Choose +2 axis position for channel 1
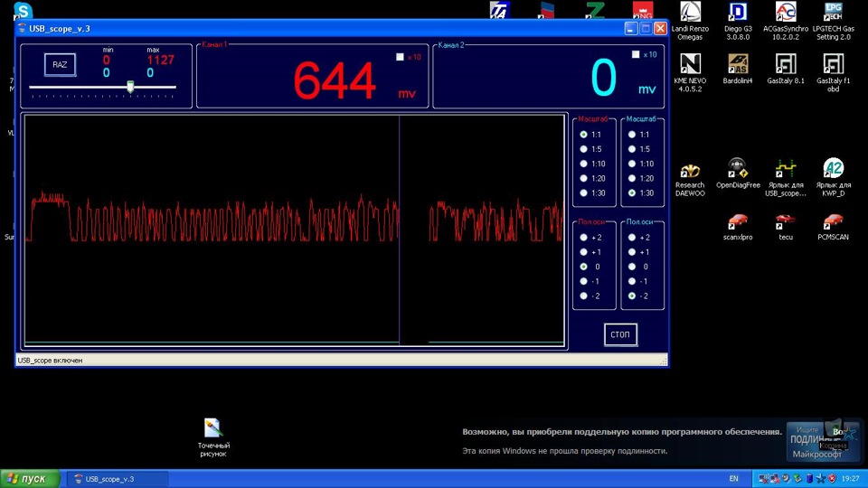868x488 pixels. tap(583, 238)
